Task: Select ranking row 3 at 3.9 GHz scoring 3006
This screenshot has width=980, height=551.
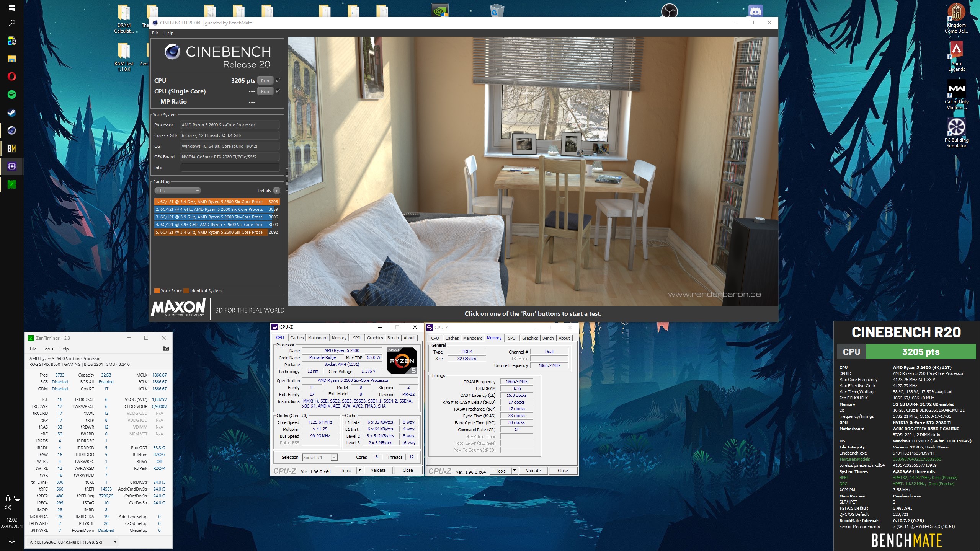Action: (x=217, y=217)
